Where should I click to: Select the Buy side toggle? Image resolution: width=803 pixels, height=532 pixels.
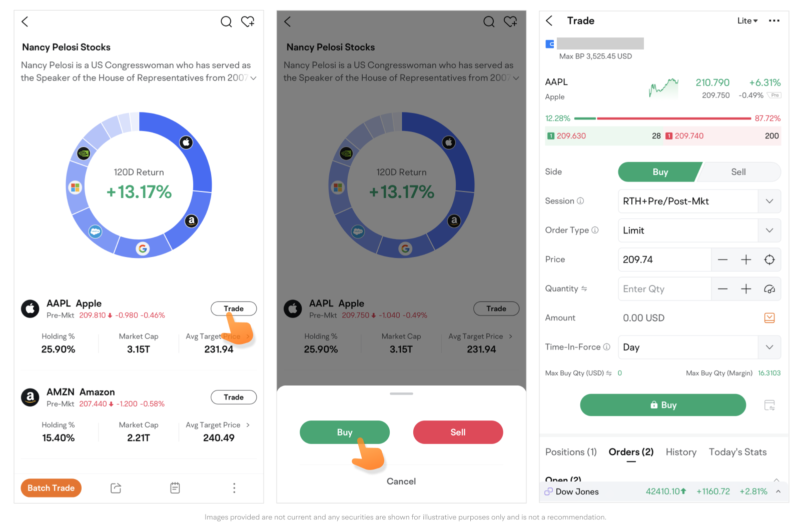point(659,172)
